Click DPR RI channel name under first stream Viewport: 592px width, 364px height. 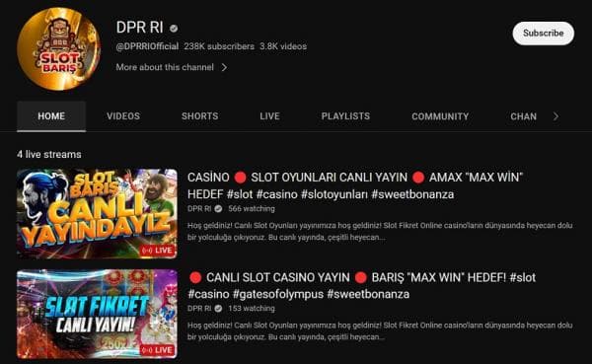point(199,209)
